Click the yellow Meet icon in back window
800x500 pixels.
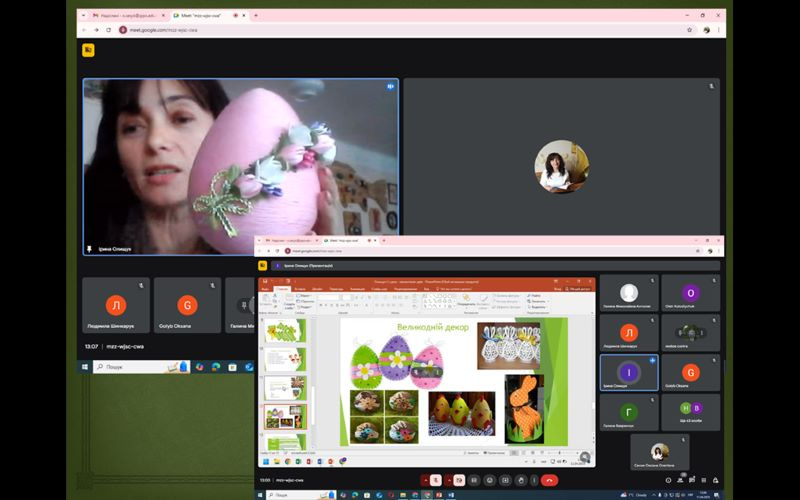click(88, 50)
